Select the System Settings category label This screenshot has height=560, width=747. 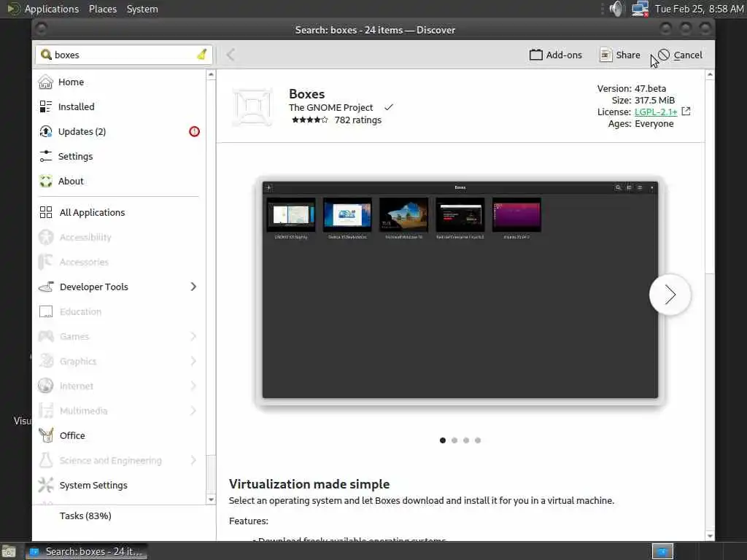tap(93, 485)
